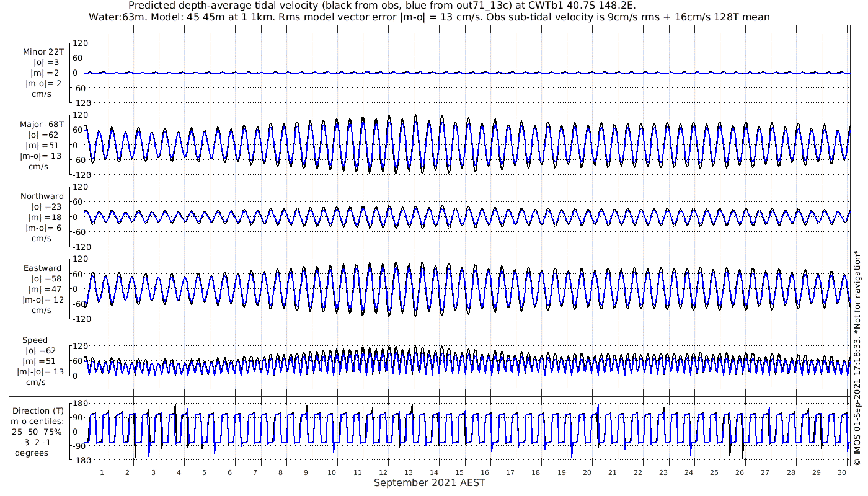Click '|m-o|= 2' in the Minor panel

43,84
